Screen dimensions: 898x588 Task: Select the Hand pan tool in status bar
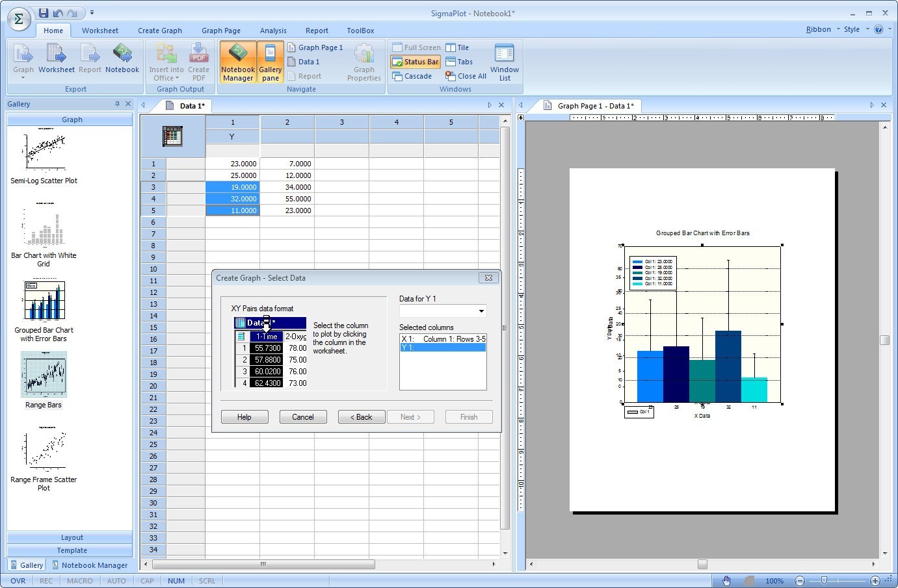pos(727,580)
